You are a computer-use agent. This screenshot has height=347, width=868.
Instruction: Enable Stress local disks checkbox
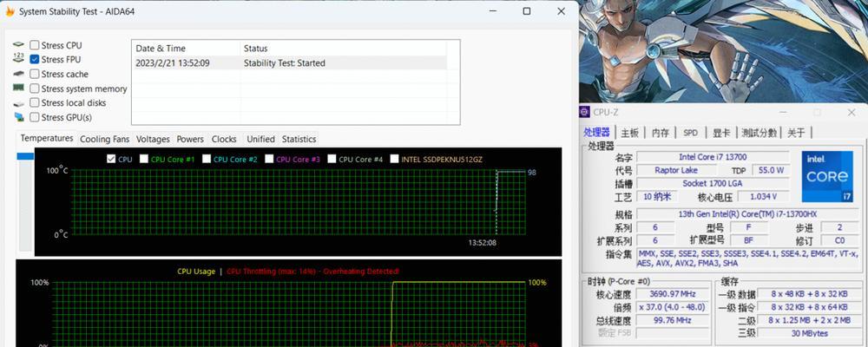click(35, 102)
